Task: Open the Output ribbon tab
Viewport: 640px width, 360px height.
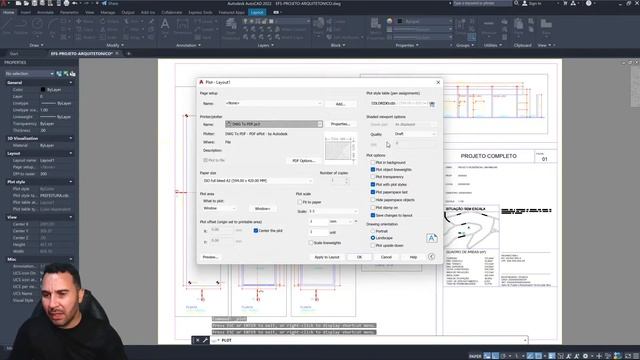Action: coord(128,12)
